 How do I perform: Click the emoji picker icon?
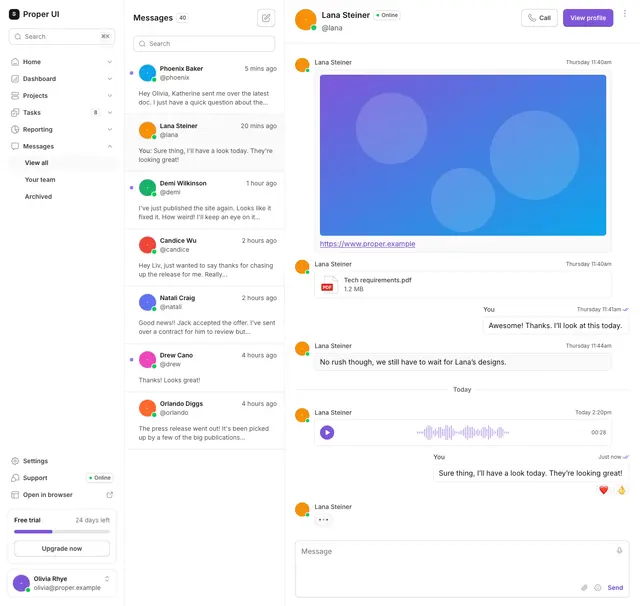[x=598, y=588]
